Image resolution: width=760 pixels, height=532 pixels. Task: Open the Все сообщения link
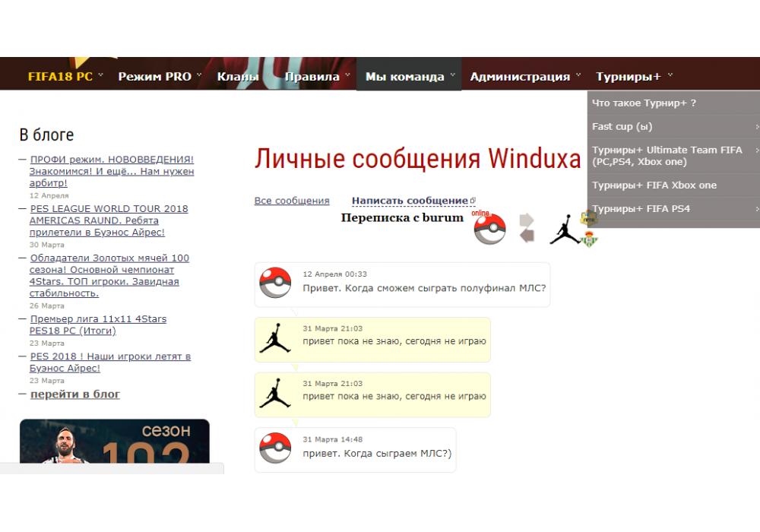tap(292, 201)
